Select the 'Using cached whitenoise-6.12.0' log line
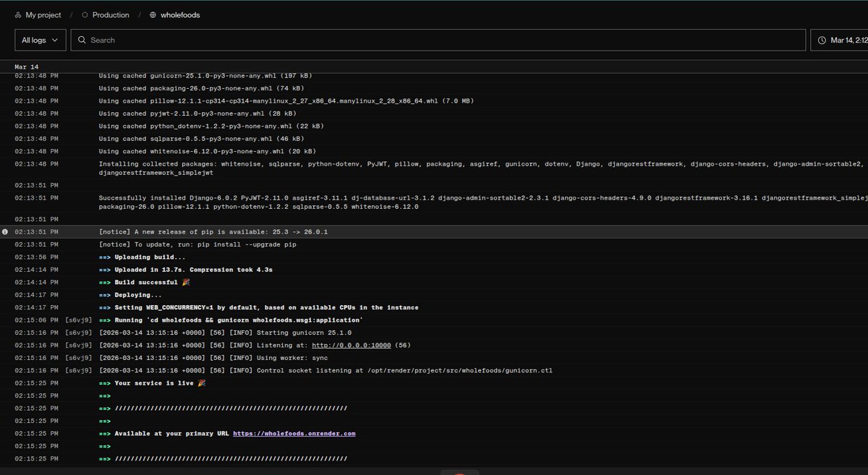 (207, 151)
